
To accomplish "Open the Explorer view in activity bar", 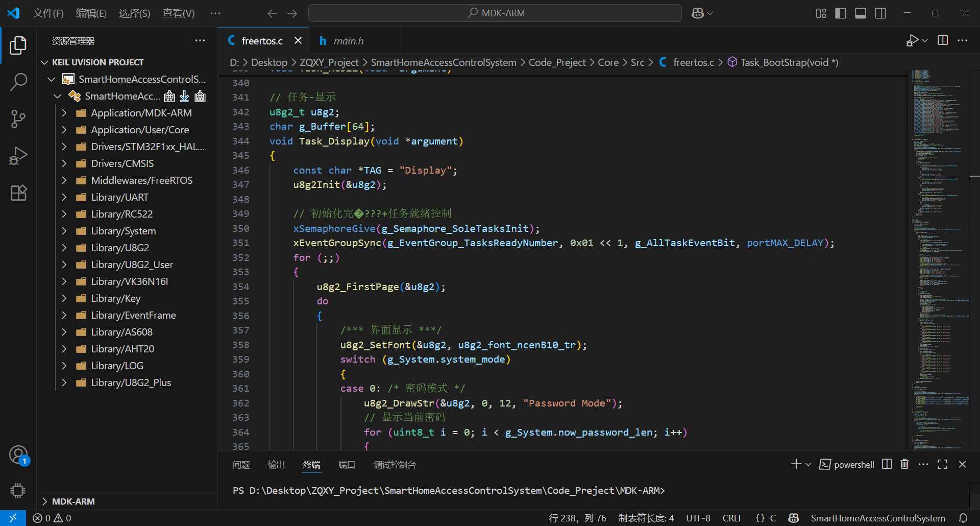I will tap(18, 45).
